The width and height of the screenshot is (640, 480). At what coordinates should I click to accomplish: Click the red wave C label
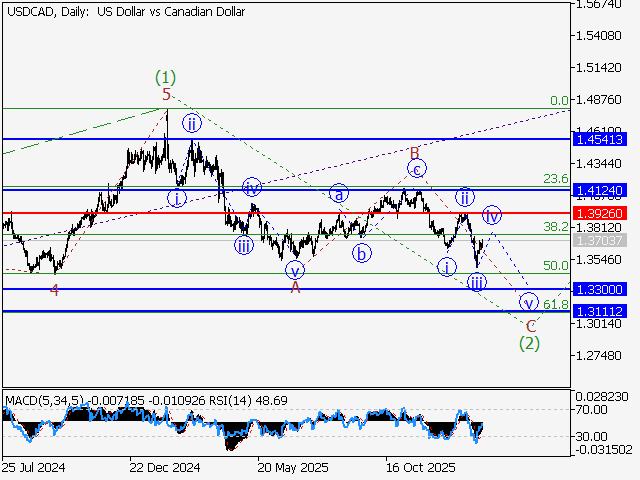pos(531,326)
